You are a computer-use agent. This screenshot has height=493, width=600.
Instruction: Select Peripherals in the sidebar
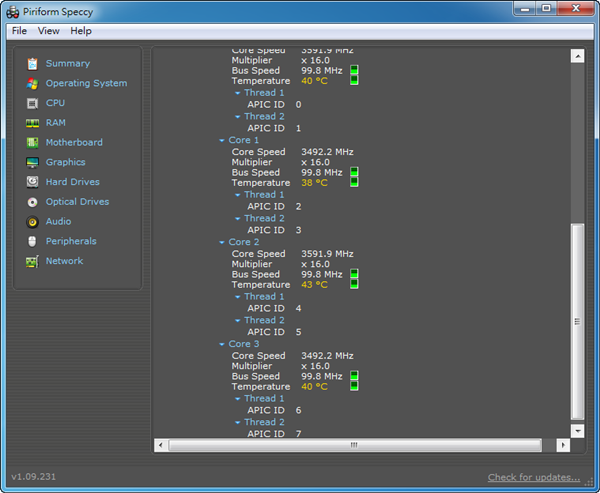pyautogui.click(x=71, y=241)
